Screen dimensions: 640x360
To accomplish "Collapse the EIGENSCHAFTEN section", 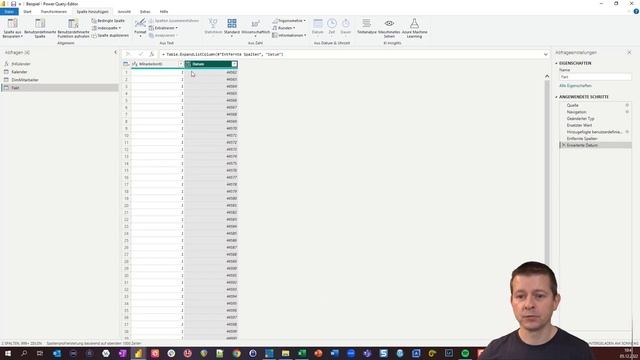I will click(x=556, y=63).
